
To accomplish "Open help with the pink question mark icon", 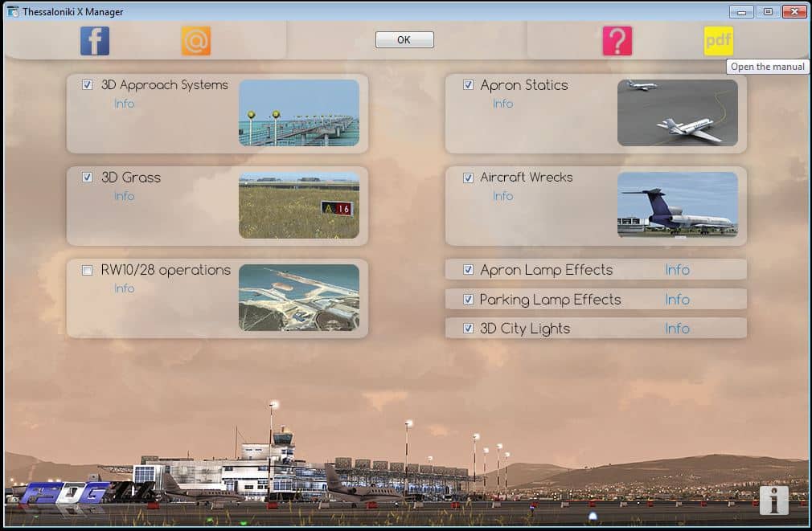I will [617, 41].
